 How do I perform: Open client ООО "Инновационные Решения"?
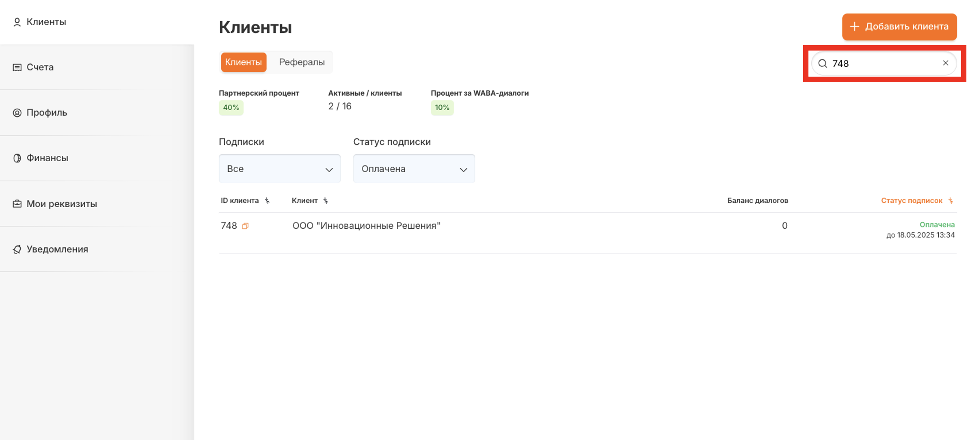pyautogui.click(x=366, y=226)
